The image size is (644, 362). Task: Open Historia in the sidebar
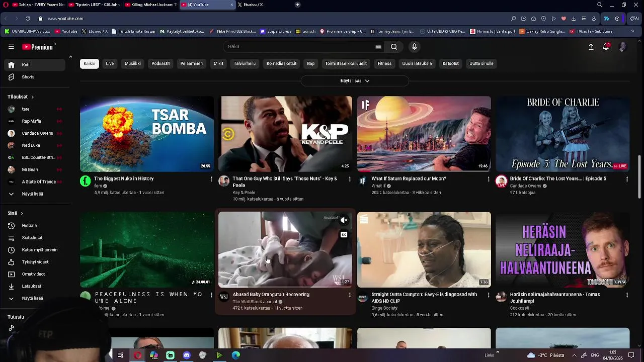[x=34, y=226]
